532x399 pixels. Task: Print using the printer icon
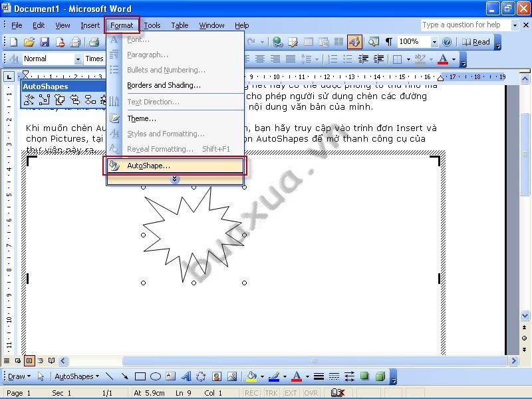94,42
